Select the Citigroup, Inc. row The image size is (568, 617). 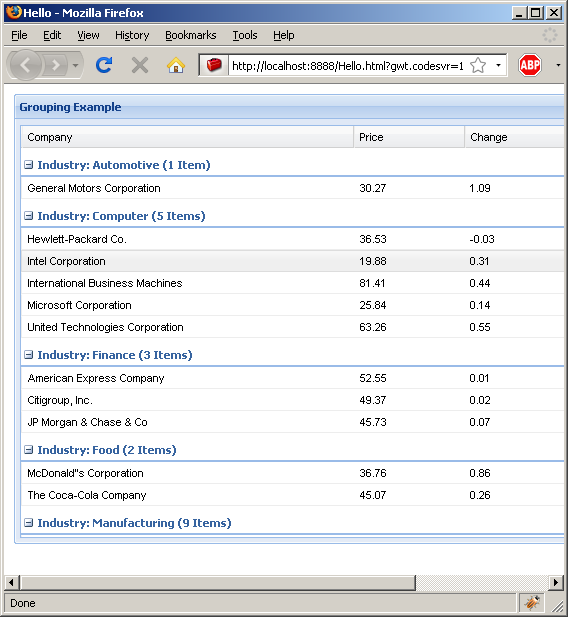292,400
